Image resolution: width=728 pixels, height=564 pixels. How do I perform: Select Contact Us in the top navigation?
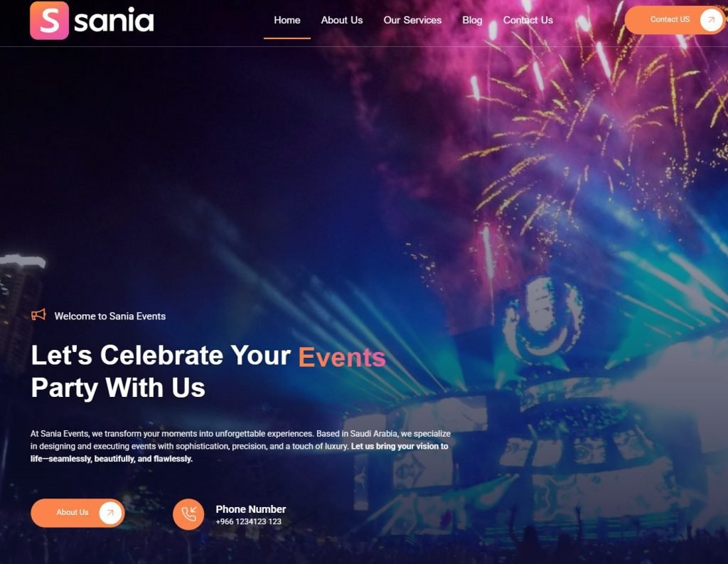click(x=528, y=21)
